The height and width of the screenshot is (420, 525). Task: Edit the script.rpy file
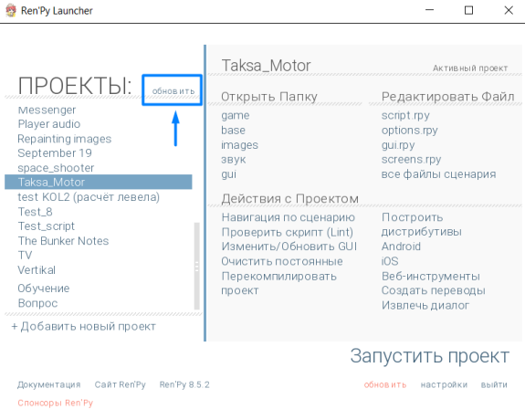(x=405, y=116)
